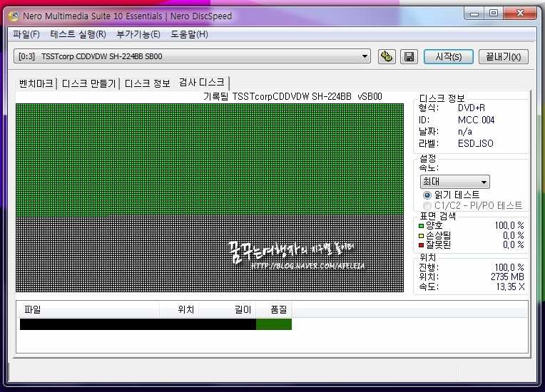Click the options wrench toolbar icon

click(x=387, y=56)
